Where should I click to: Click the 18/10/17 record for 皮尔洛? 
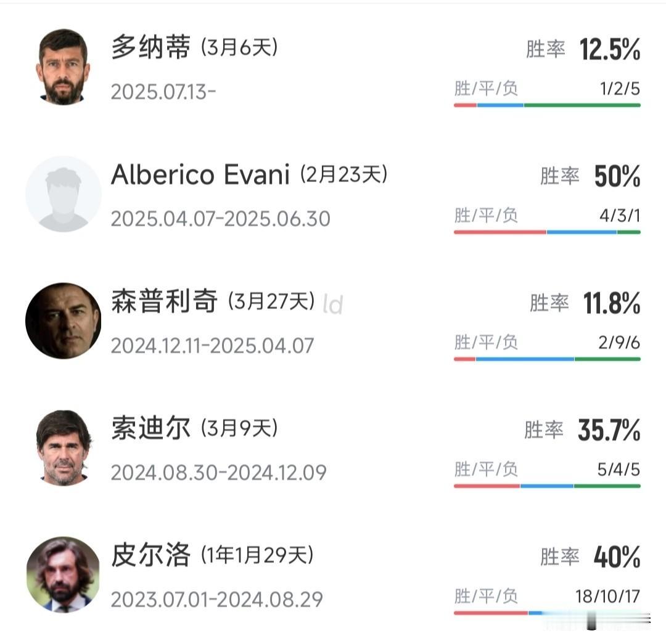click(608, 597)
